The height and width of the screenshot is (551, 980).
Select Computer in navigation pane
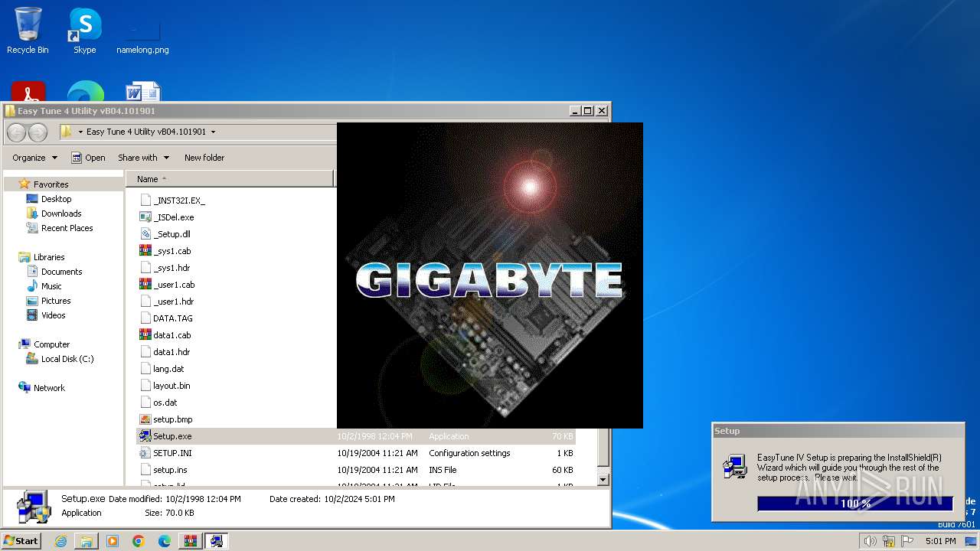coord(51,344)
